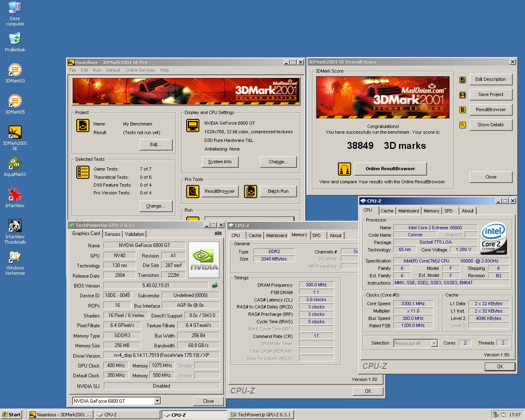The height and width of the screenshot is (420, 525).
Task: Open the Prullenbak recycle bin icon
Action: click(15, 42)
